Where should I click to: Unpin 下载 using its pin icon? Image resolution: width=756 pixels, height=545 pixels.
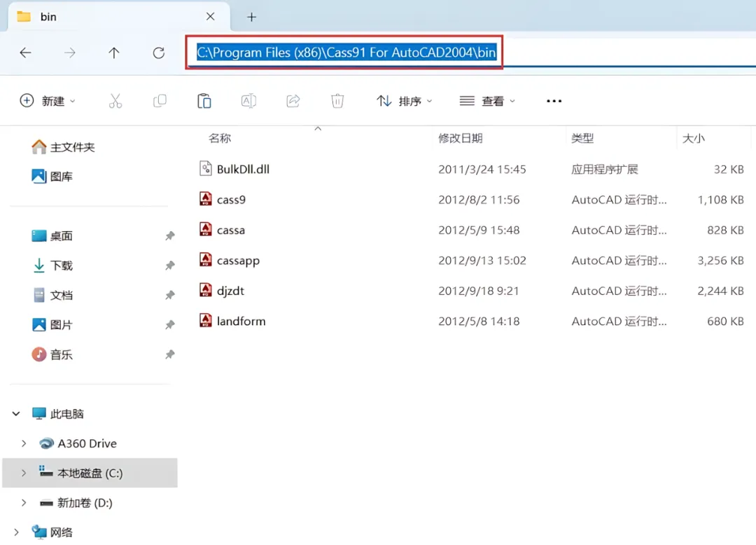[x=169, y=265]
